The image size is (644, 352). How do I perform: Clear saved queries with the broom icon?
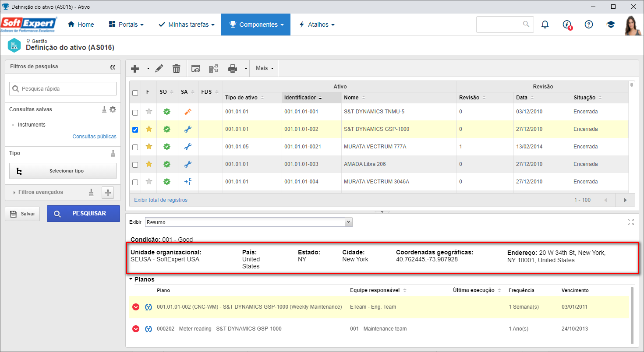pos(104,109)
